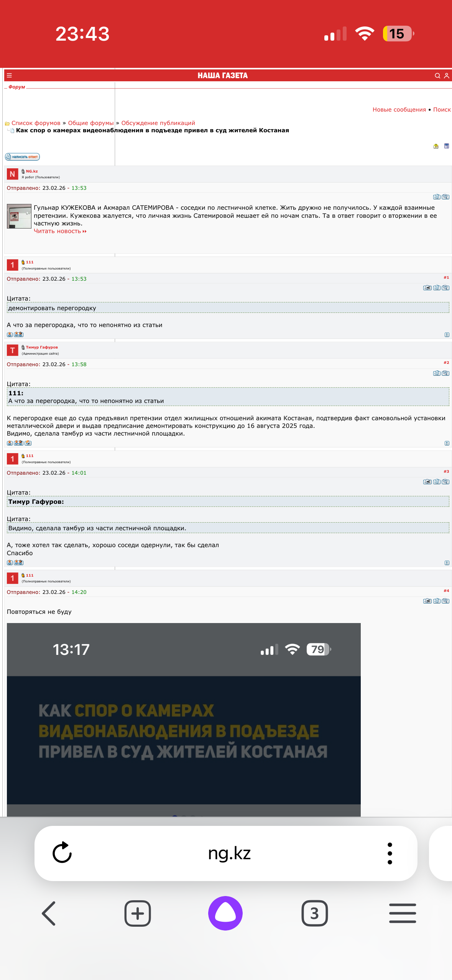Follow the 'Читать новость' link
The height and width of the screenshot is (980, 452).
coord(60,231)
